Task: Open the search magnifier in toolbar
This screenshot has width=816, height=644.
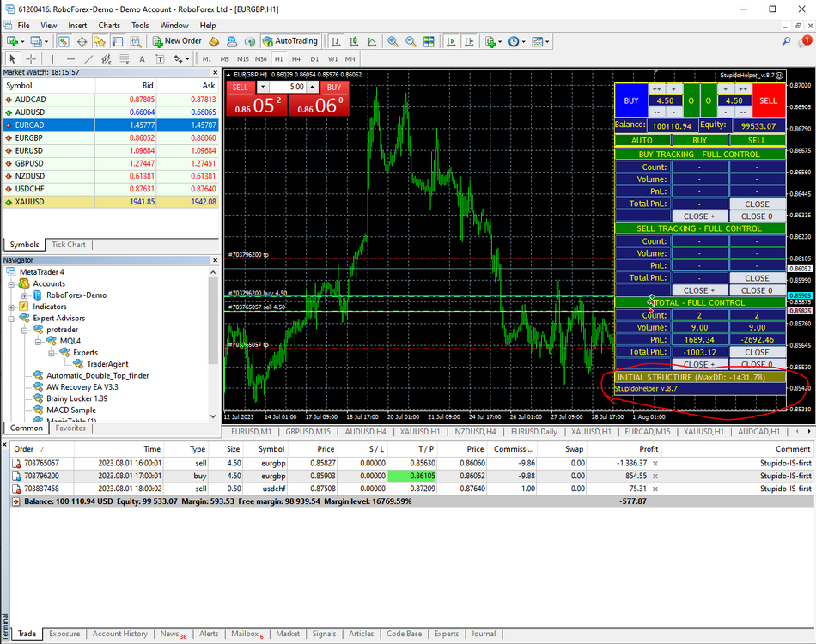Action: (786, 41)
